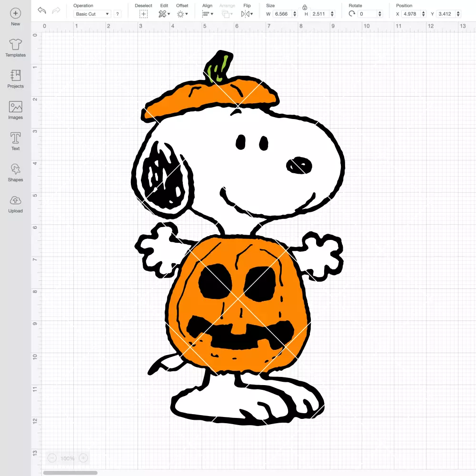Undo the last action
This screenshot has height=476, width=476.
42,10
